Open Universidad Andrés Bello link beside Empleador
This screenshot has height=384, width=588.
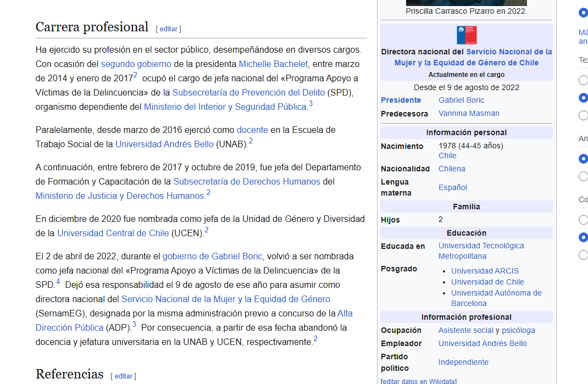[x=482, y=343]
